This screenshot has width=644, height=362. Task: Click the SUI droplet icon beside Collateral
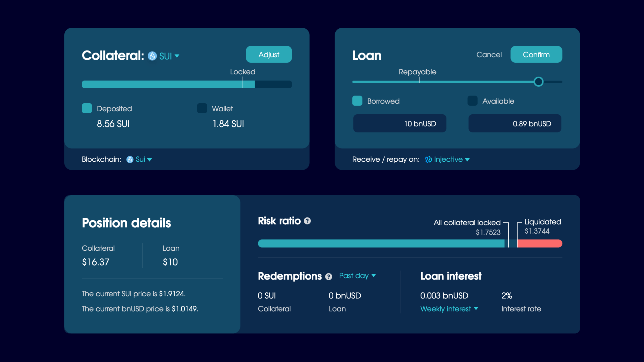coord(152,56)
